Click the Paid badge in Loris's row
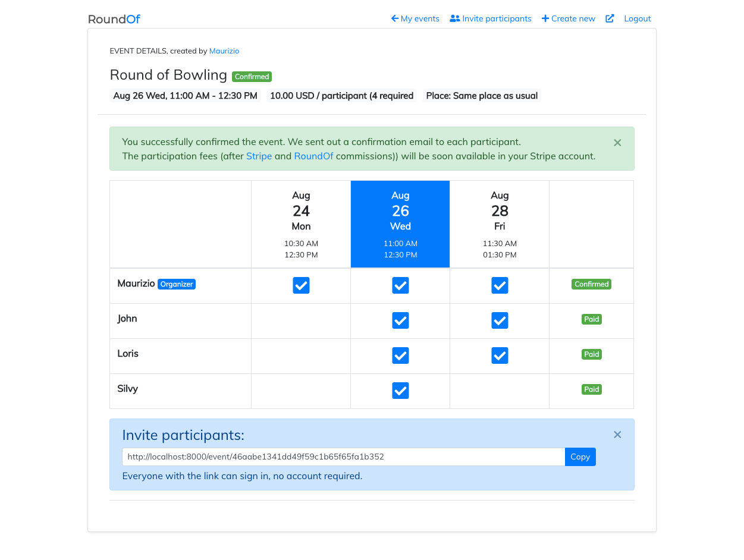The width and height of the screenshot is (744, 560). click(591, 354)
